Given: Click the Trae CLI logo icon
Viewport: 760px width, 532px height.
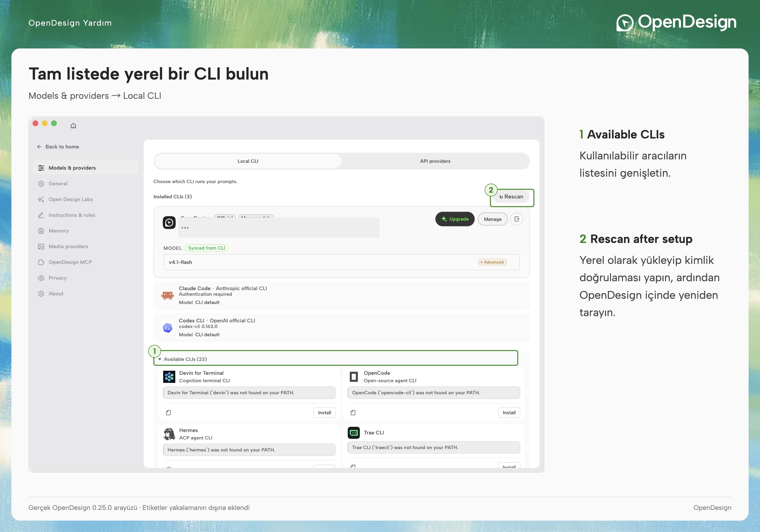Looking at the screenshot, I should [354, 433].
